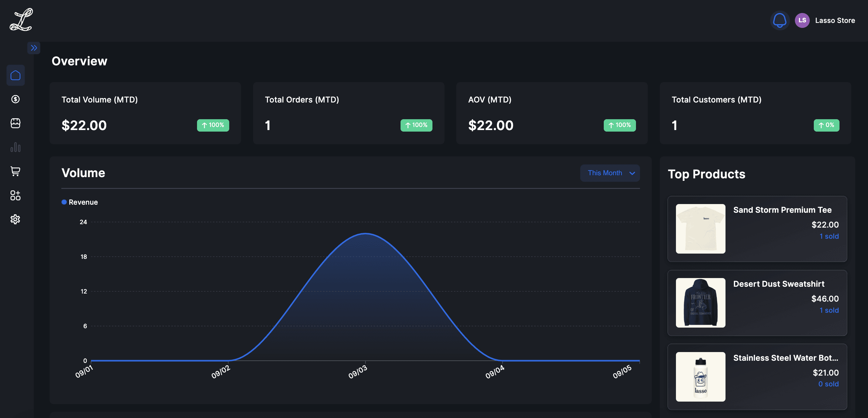Open the Lasso Store account menu
The width and height of the screenshot is (868, 418).
click(x=835, y=20)
